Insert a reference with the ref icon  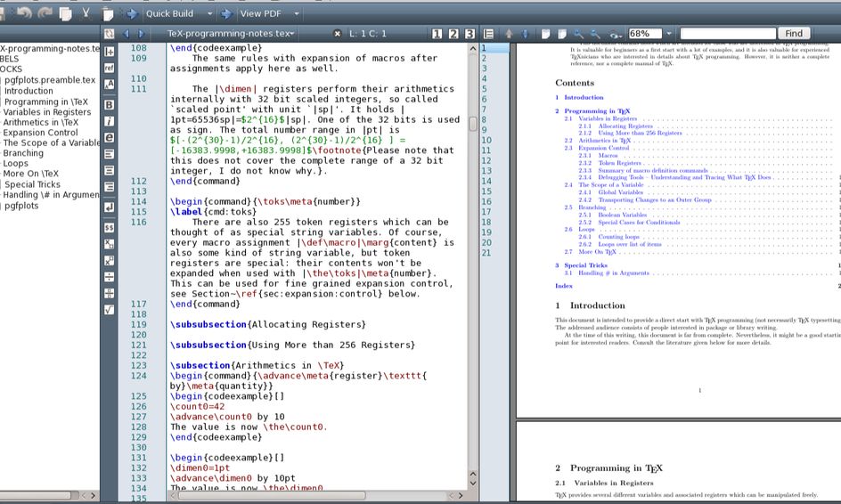[x=109, y=68]
